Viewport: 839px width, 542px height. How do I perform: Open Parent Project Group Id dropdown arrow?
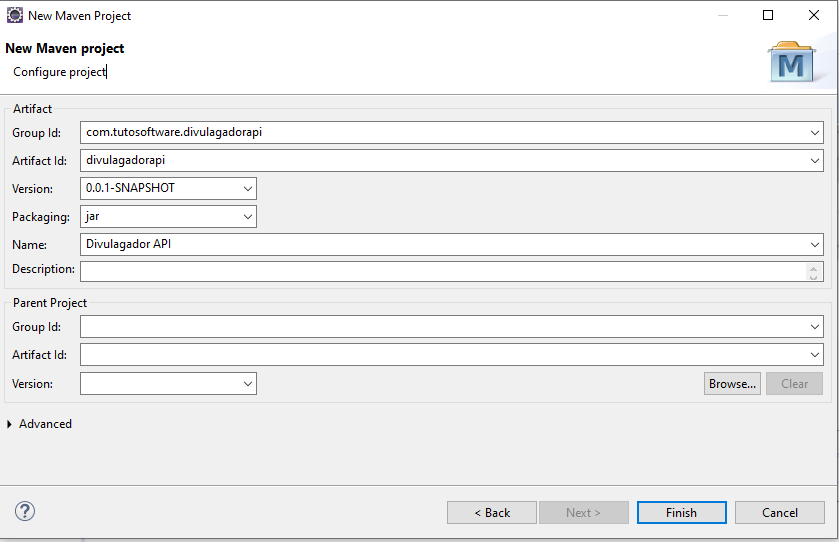(x=814, y=326)
